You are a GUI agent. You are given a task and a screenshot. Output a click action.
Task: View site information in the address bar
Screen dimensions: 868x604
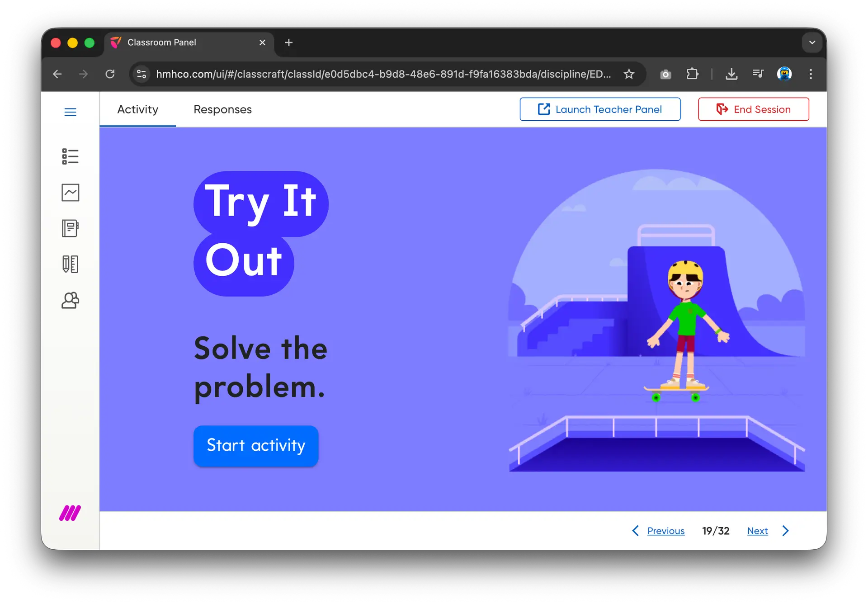142,74
